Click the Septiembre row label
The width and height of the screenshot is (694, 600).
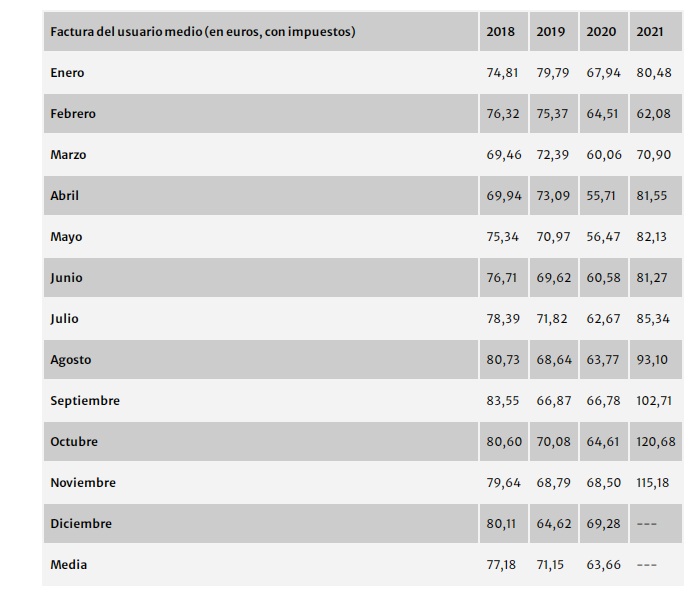tap(85, 401)
